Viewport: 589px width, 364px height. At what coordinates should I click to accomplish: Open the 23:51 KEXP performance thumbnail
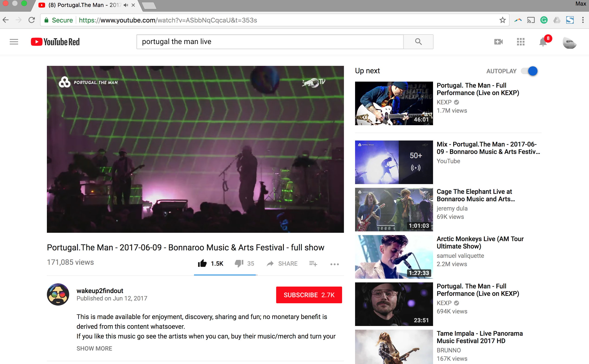[x=394, y=304]
